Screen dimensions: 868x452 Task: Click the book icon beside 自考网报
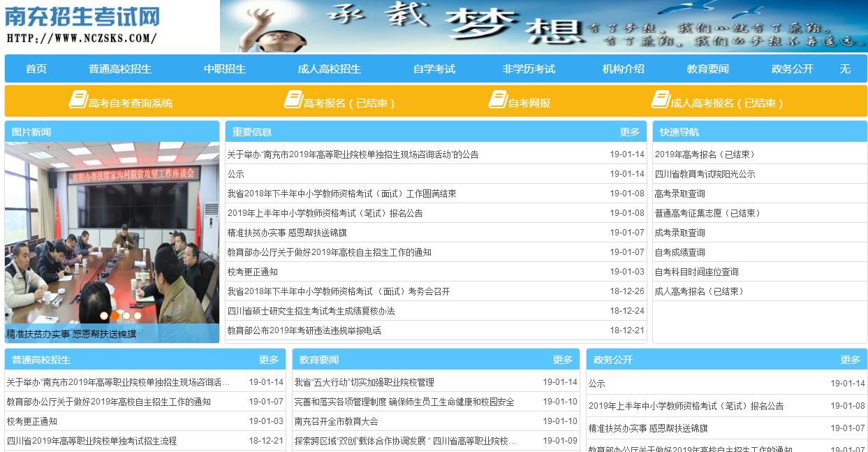point(497,100)
